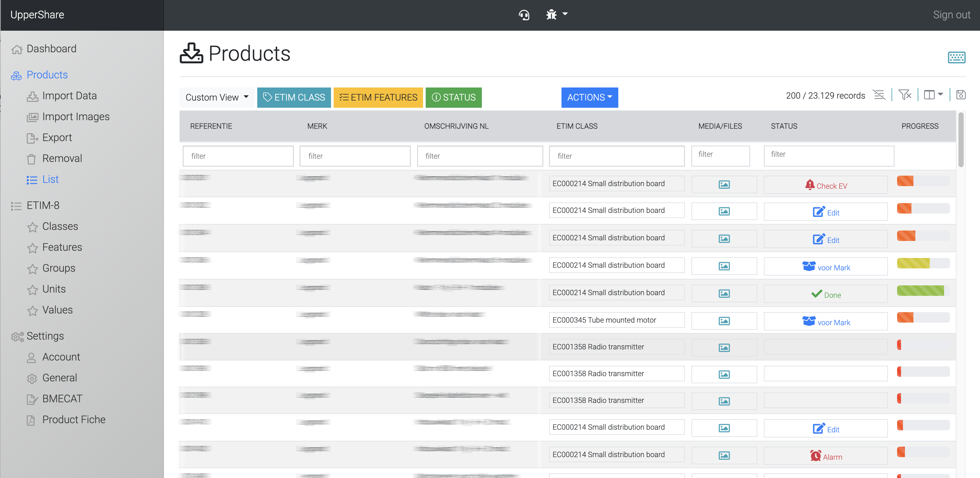Viewport: 980px width, 478px height.
Task: Go to BMECAT settings page
Action: click(x=62, y=398)
